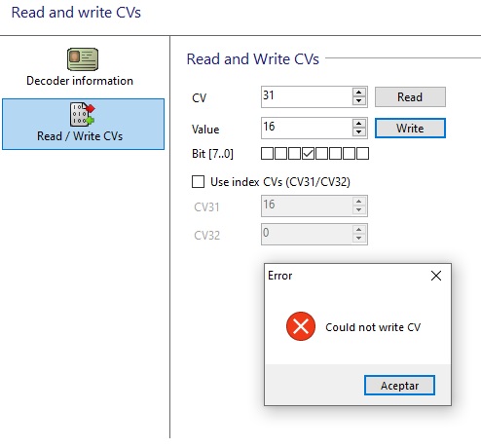This screenshot has width=481, height=448.
Task: Select the Read / Write CVs icon
Action: pyautogui.click(x=83, y=114)
